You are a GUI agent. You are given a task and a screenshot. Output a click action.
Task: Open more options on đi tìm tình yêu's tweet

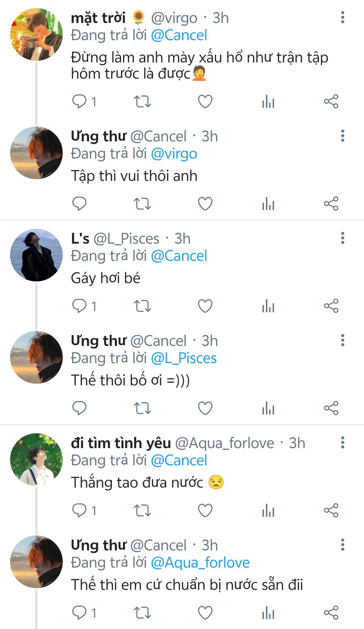[x=342, y=443]
